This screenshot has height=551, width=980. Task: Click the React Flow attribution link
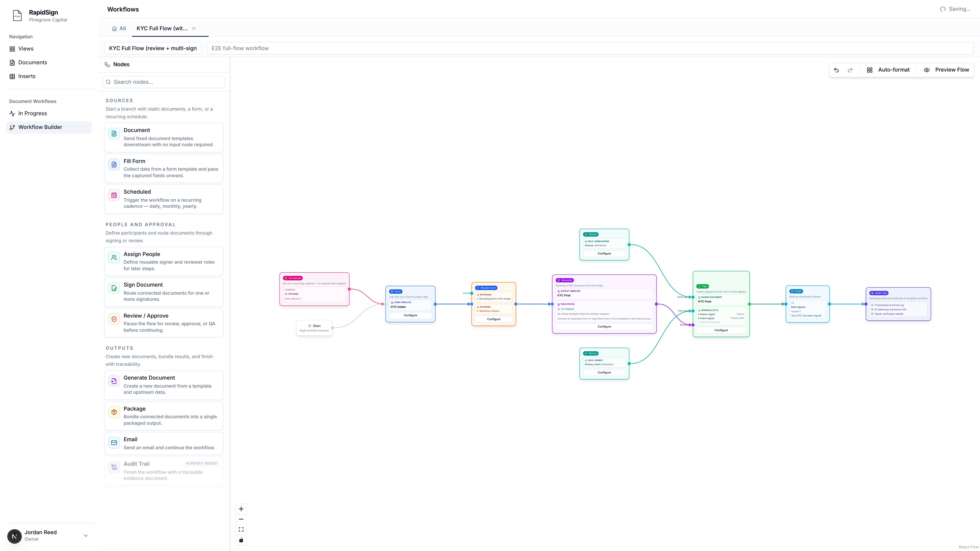(x=969, y=547)
